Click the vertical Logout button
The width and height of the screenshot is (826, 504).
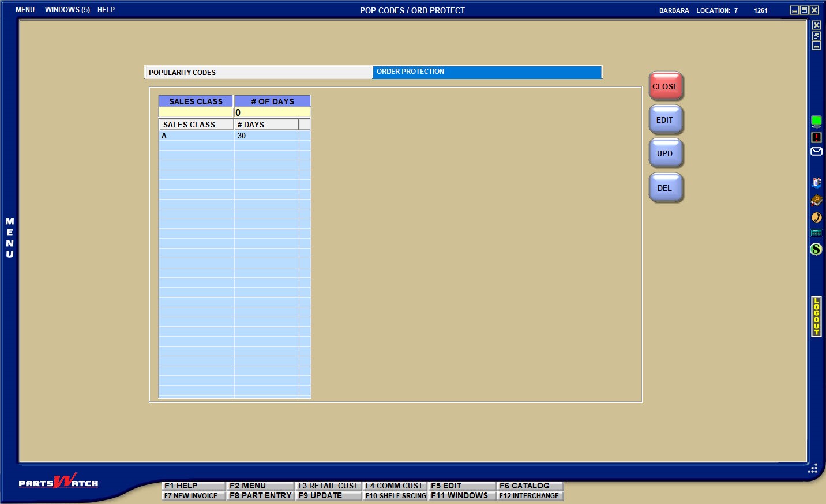(816, 317)
